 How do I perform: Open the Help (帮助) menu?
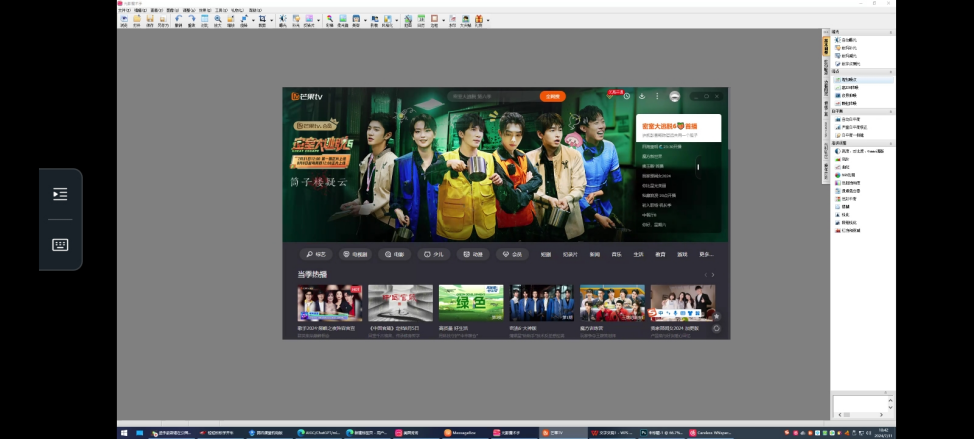click(255, 11)
